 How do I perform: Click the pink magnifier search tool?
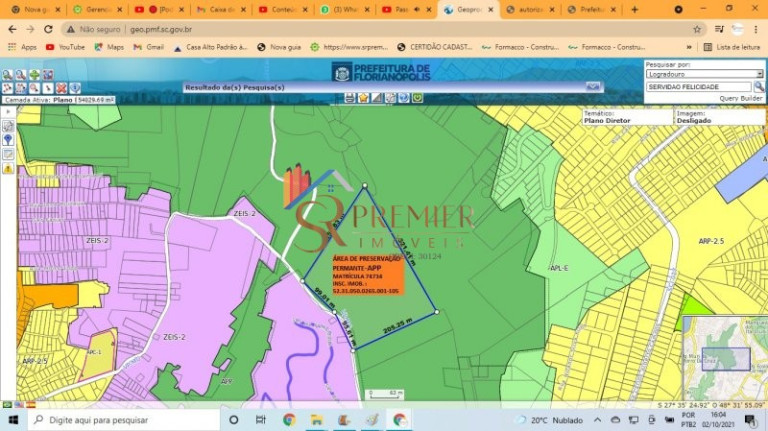click(34, 88)
